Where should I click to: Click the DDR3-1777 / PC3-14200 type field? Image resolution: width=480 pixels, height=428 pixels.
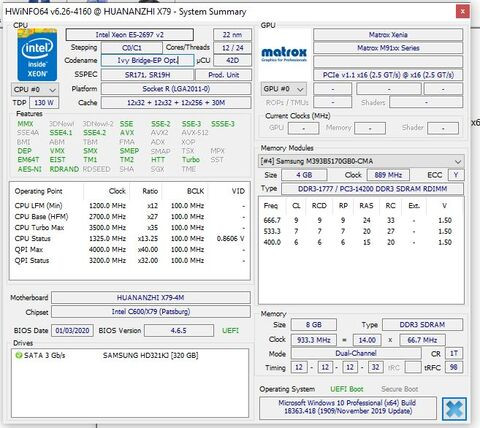(x=372, y=189)
